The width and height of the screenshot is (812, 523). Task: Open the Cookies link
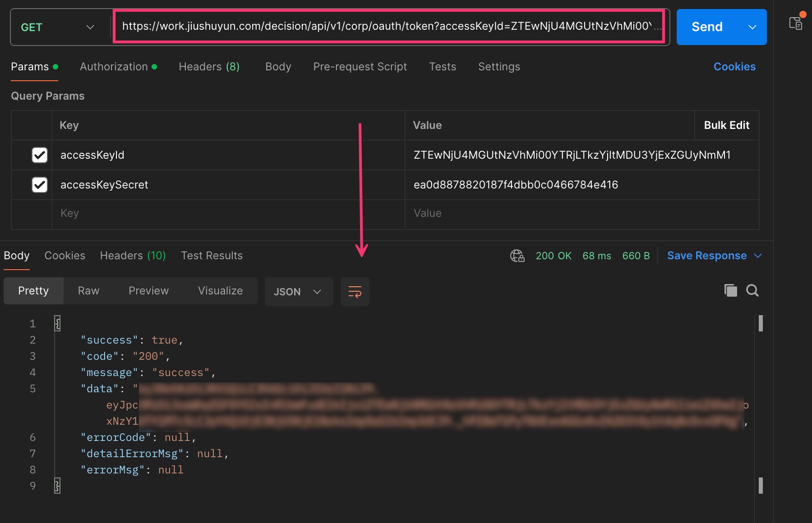point(734,67)
